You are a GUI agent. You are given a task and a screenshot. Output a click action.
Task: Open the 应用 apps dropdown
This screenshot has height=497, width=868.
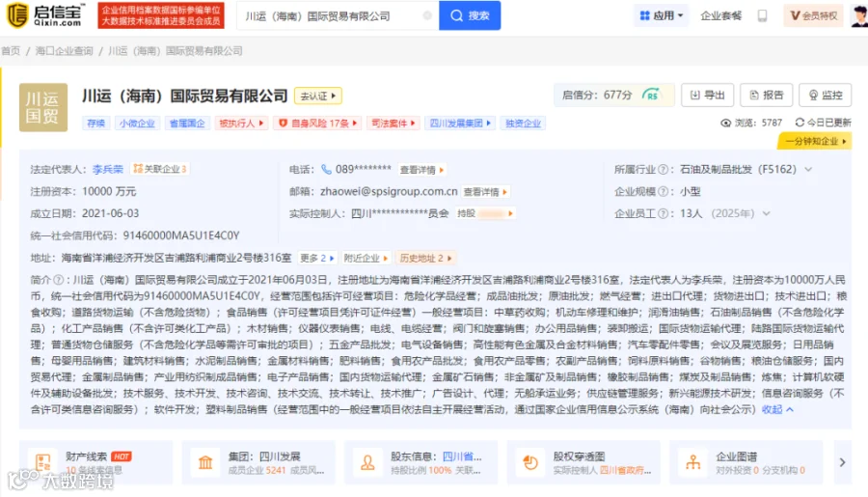tap(661, 15)
